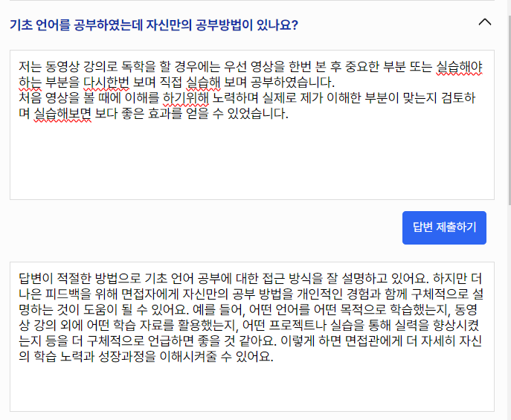Click the question title about 기초 언어 공부방법
This screenshot has height=420, width=511.
point(154,25)
